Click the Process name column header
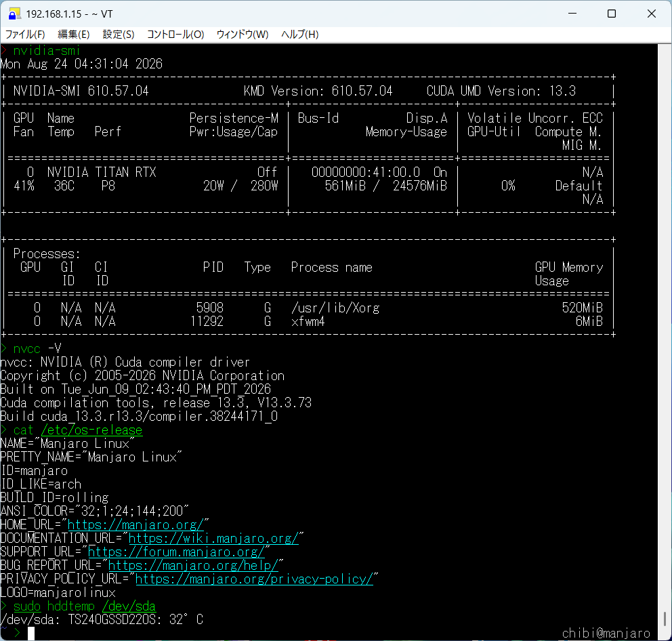This screenshot has height=641, width=672. pos(332,267)
